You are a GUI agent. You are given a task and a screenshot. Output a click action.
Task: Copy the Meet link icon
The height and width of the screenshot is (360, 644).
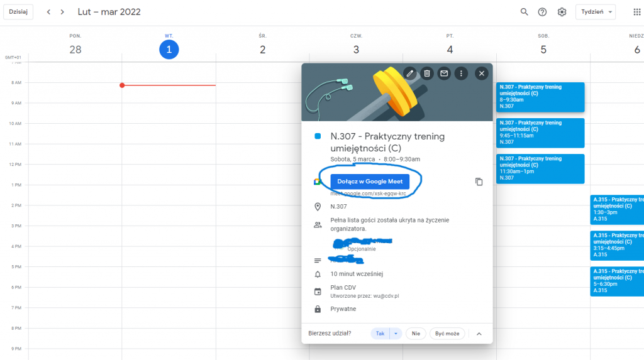(x=479, y=182)
